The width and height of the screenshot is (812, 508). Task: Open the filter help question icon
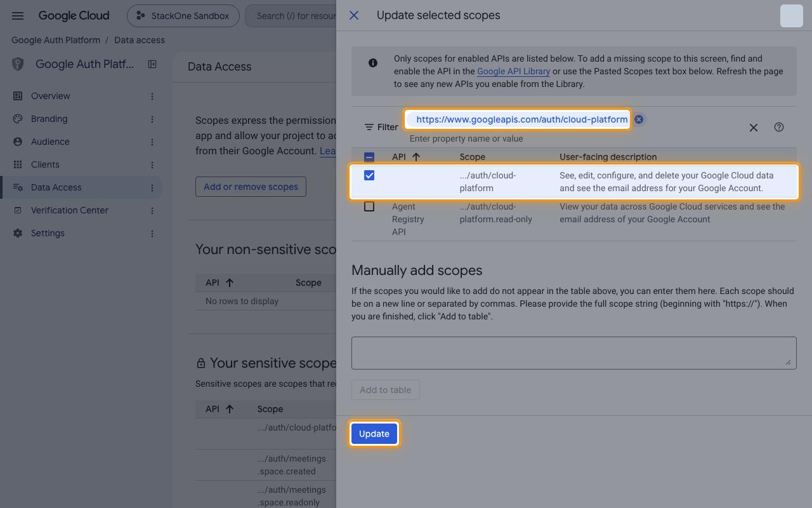coord(779,127)
